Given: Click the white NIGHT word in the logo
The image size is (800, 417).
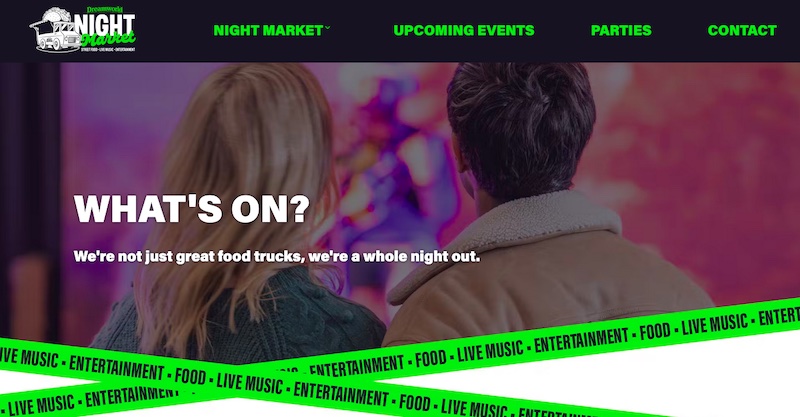Looking at the screenshot, I should (105, 24).
